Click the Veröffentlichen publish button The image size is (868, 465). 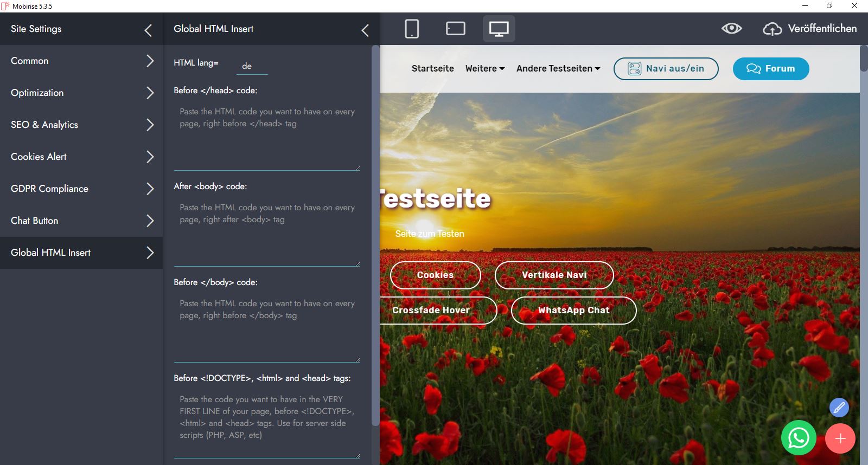pyautogui.click(x=810, y=29)
